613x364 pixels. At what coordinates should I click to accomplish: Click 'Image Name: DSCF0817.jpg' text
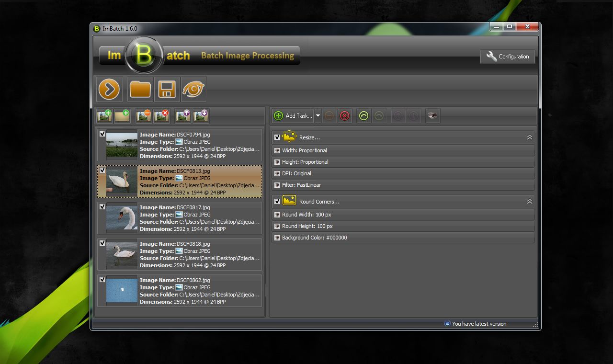[175, 207]
